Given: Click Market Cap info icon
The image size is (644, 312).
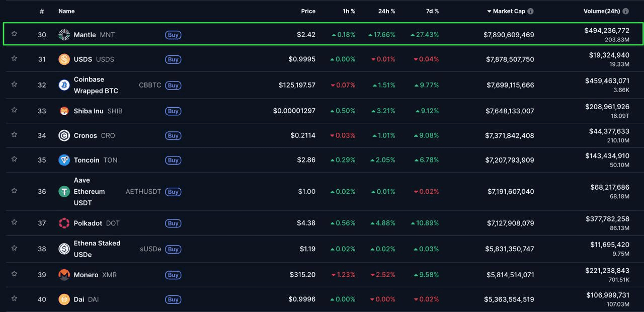Looking at the screenshot, I should (x=530, y=11).
